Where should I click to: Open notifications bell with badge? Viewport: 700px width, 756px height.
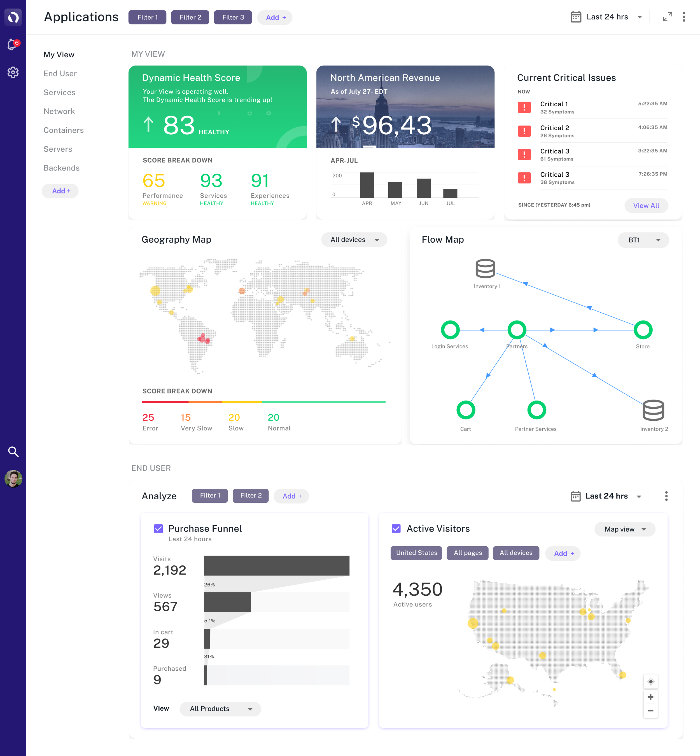pyautogui.click(x=13, y=45)
